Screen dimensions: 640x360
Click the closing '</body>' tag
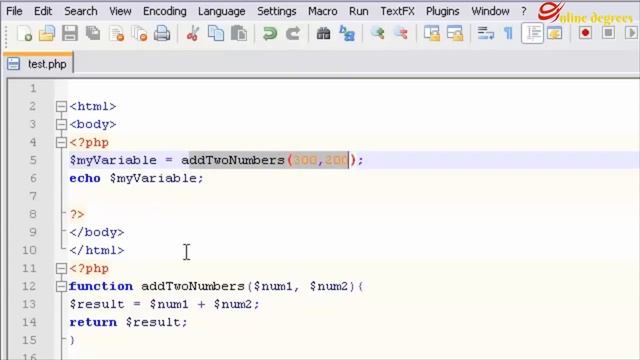click(97, 232)
